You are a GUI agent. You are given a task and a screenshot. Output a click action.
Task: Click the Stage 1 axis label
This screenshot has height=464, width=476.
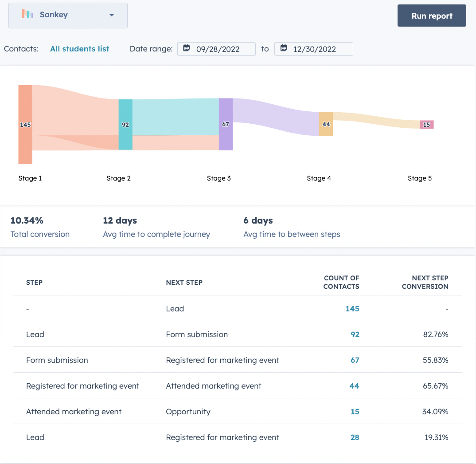tap(30, 178)
